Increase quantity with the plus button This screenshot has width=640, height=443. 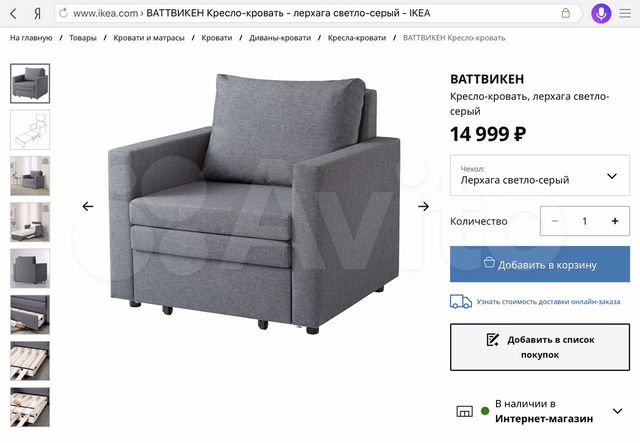click(615, 221)
